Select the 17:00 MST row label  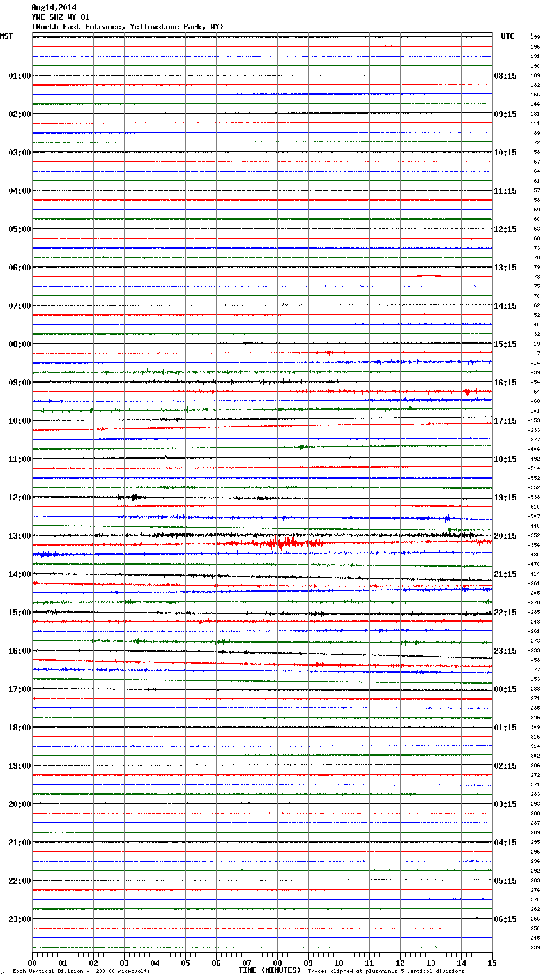[x=20, y=689]
